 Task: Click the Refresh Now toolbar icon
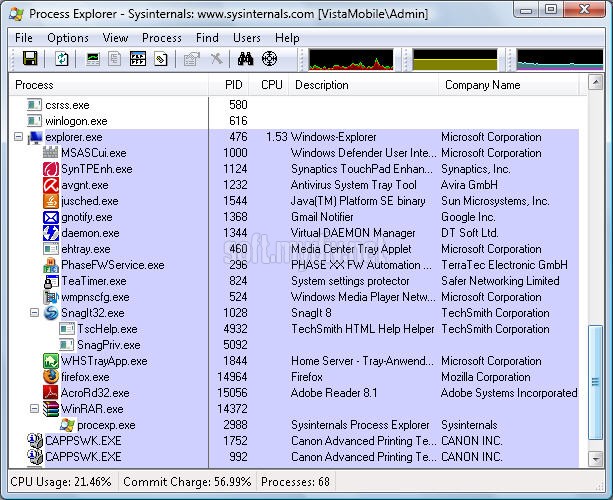61,59
